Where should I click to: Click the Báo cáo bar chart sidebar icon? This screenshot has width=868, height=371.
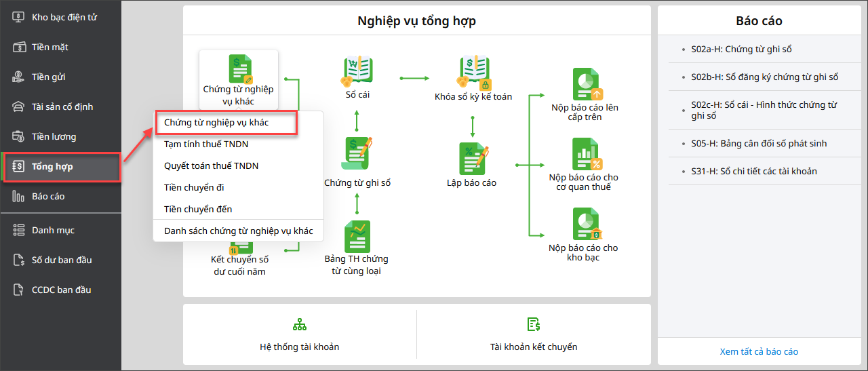tap(19, 196)
